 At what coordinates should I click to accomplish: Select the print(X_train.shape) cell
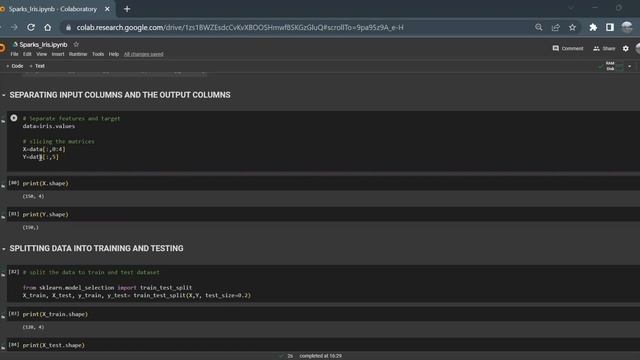pos(323,314)
